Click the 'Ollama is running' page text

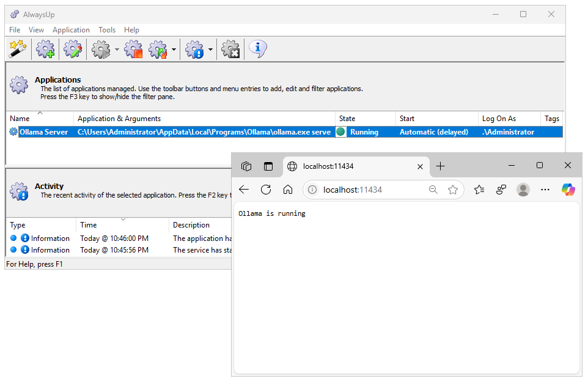pos(272,213)
